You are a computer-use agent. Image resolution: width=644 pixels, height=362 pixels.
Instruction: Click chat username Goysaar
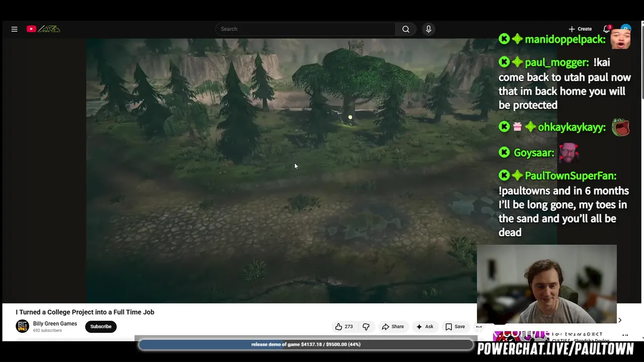click(534, 153)
